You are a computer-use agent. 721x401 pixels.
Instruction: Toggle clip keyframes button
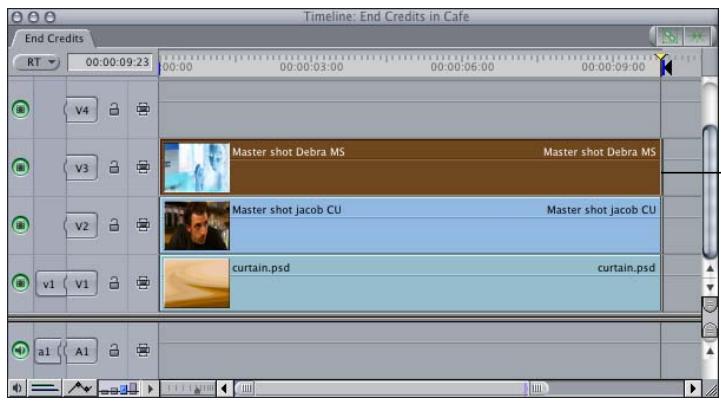click(x=45, y=389)
